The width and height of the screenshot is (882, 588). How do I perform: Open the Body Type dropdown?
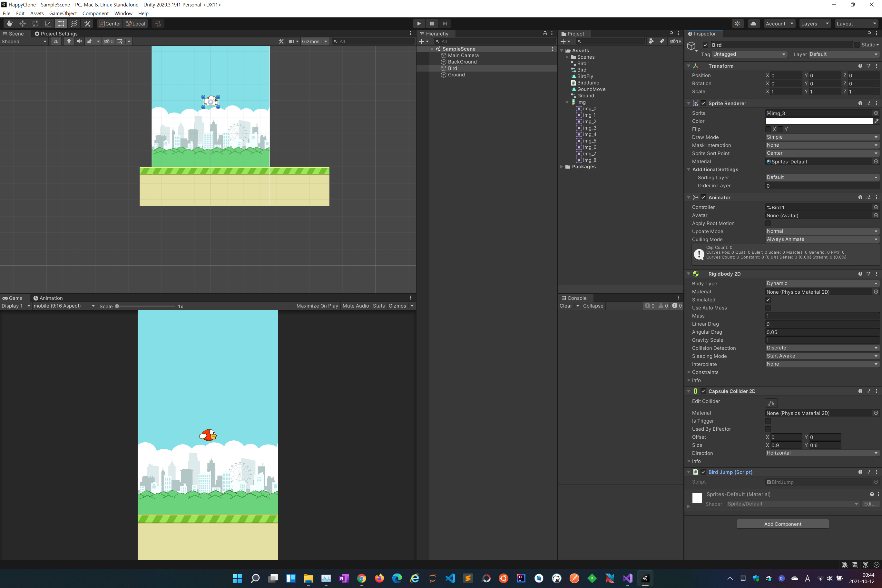tap(822, 283)
